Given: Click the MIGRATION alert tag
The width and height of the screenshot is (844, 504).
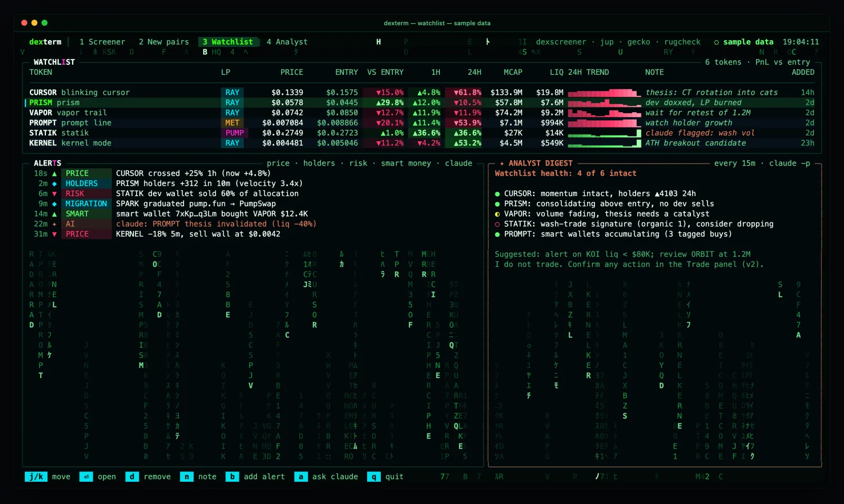Looking at the screenshot, I should click(86, 203).
